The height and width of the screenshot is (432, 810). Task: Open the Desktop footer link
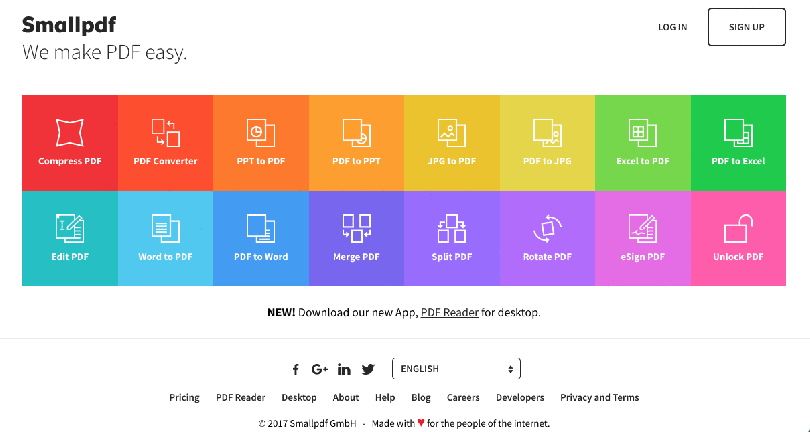[x=299, y=397]
